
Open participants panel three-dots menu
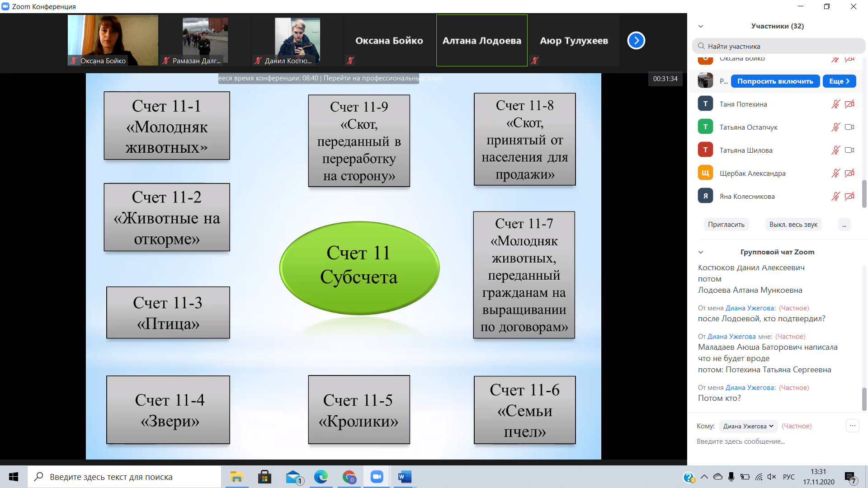(844, 225)
